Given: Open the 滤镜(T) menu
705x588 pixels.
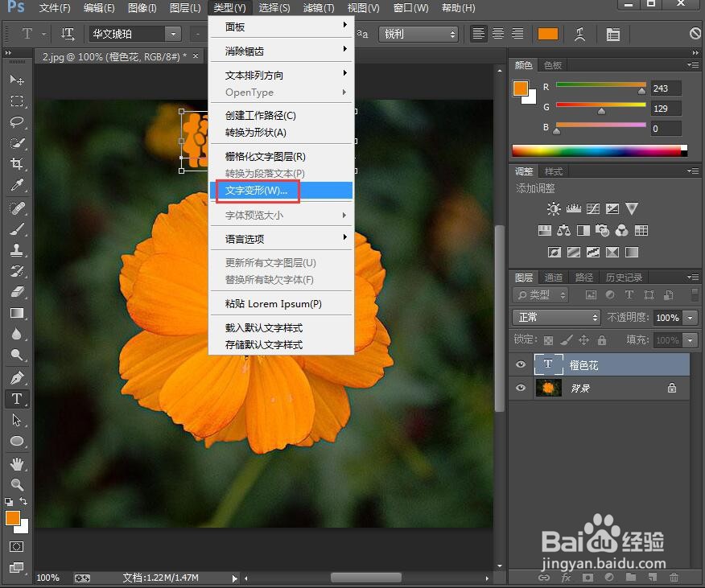Looking at the screenshot, I should [319, 8].
